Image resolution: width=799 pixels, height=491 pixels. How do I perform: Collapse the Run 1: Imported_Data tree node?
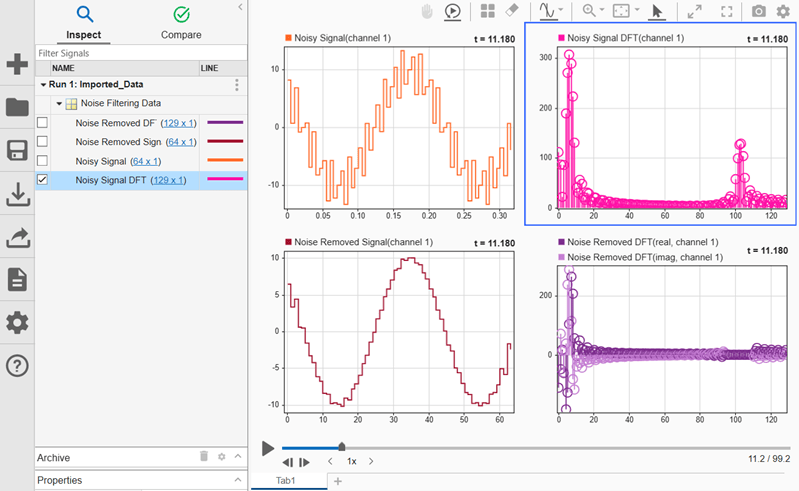43,85
